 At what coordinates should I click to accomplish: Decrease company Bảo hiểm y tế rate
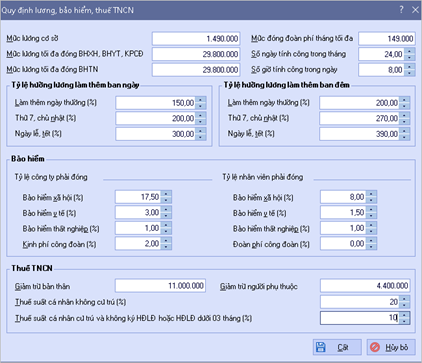(166, 216)
